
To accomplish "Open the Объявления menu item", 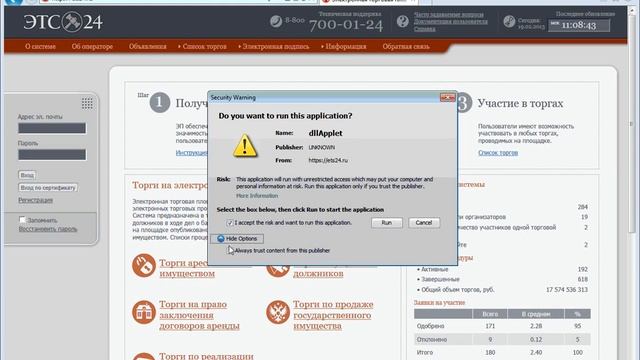I will pos(148,47).
